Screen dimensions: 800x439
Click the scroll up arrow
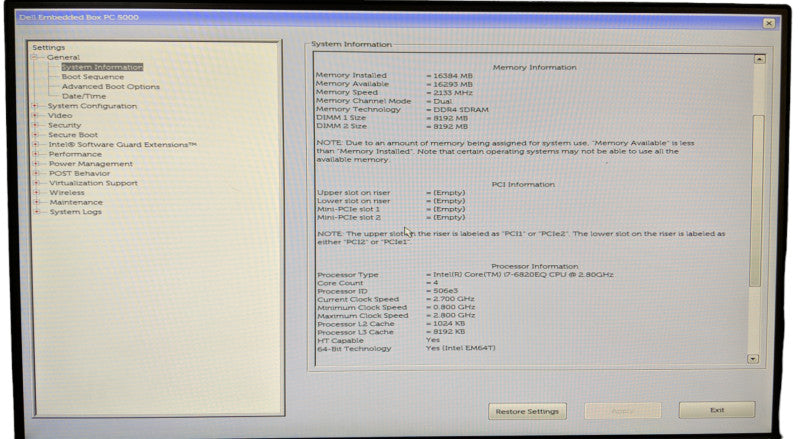click(x=759, y=59)
